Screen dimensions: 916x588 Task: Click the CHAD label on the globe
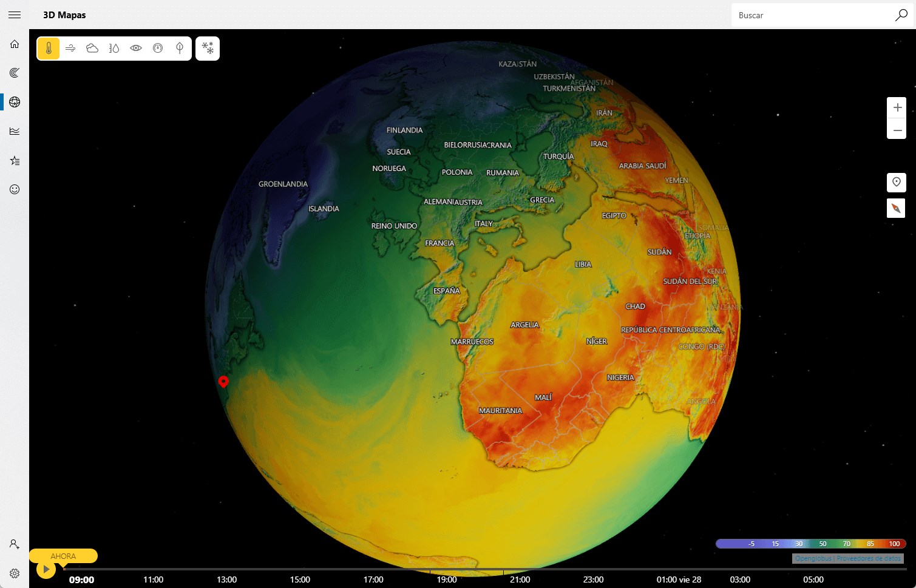(x=635, y=306)
